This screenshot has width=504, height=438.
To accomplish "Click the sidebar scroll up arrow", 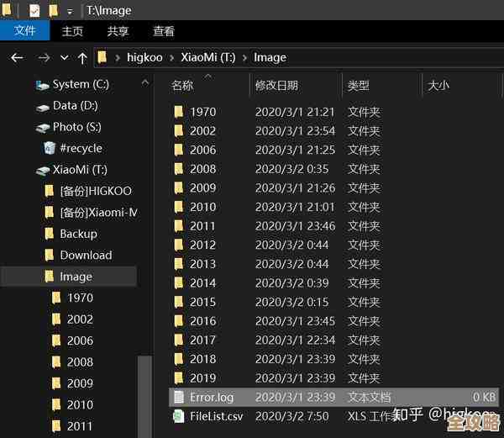I will (145, 83).
